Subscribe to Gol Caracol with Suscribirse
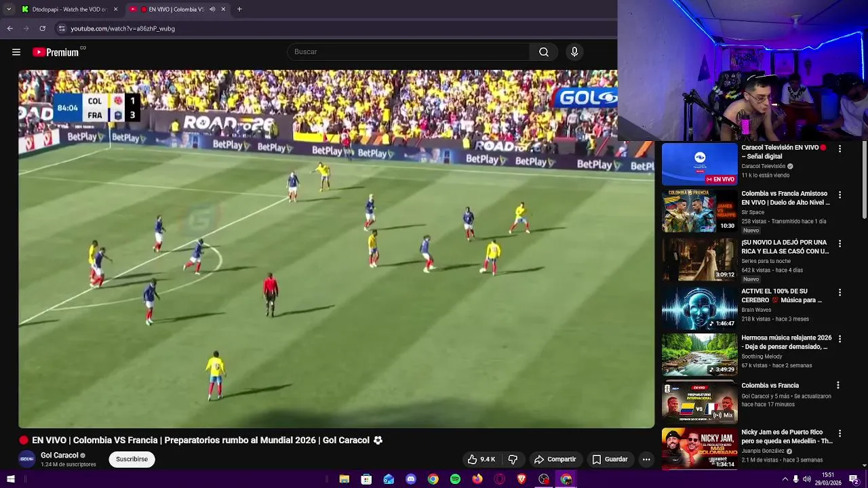Screen dimensions: 868x488 132,460
